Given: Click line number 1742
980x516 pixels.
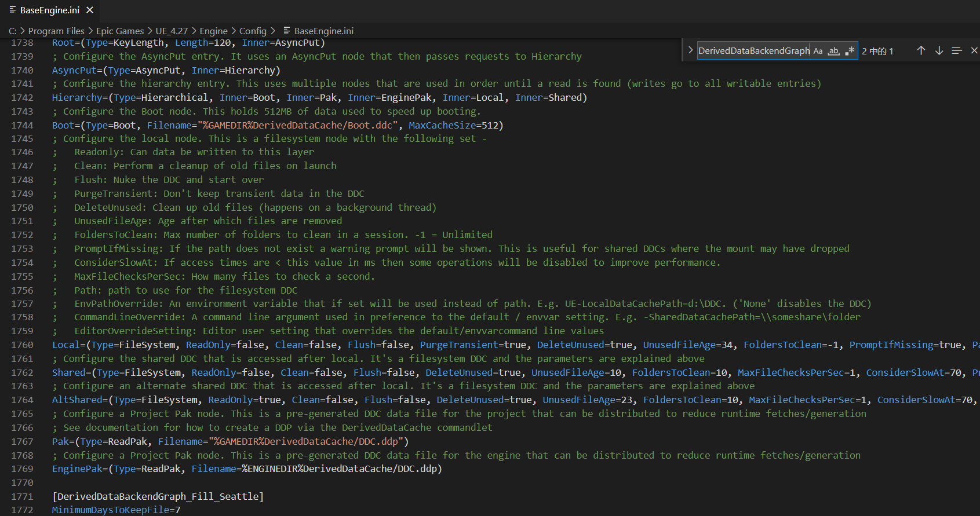Looking at the screenshot, I should 22,98.
